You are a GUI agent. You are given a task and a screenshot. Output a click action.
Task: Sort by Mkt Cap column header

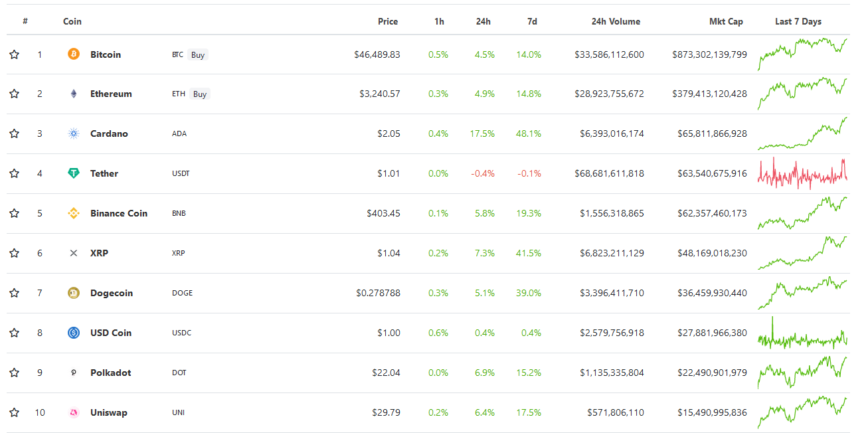click(x=726, y=21)
